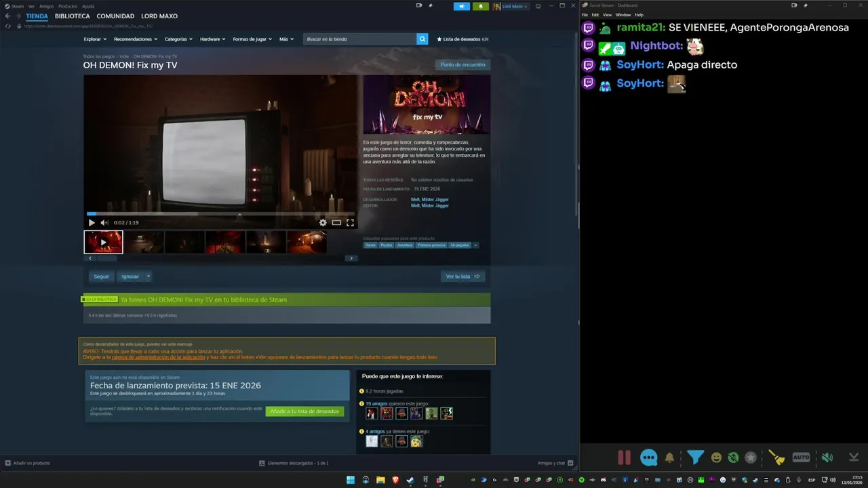Click the trailer progress bar
The image size is (868, 488).
coord(220,214)
